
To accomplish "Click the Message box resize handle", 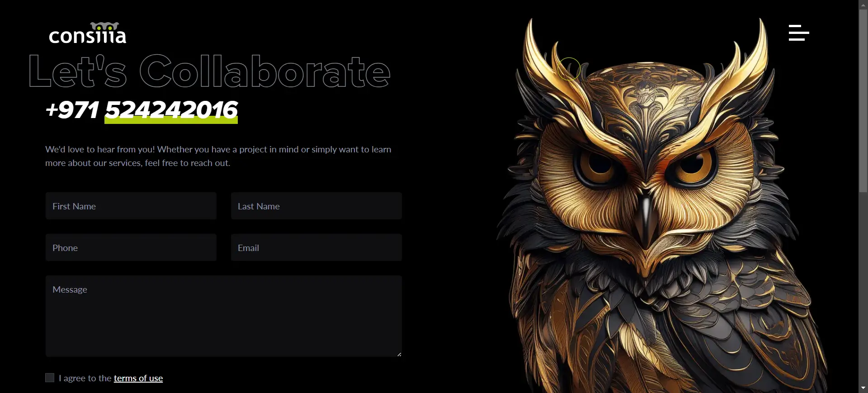I will tap(399, 354).
